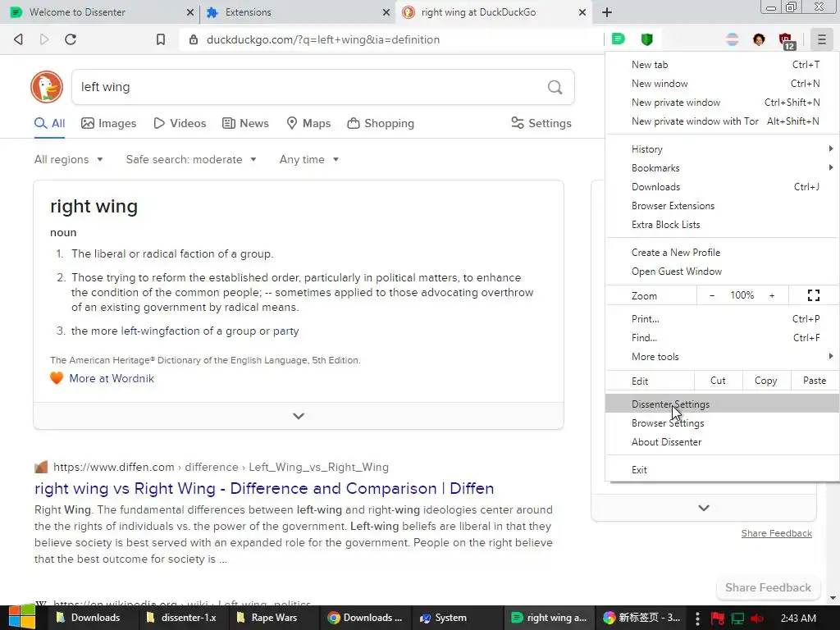The height and width of the screenshot is (630, 840).
Task: Switch to the Welcome to Dissenter tab
Action: pyautogui.click(x=98, y=11)
